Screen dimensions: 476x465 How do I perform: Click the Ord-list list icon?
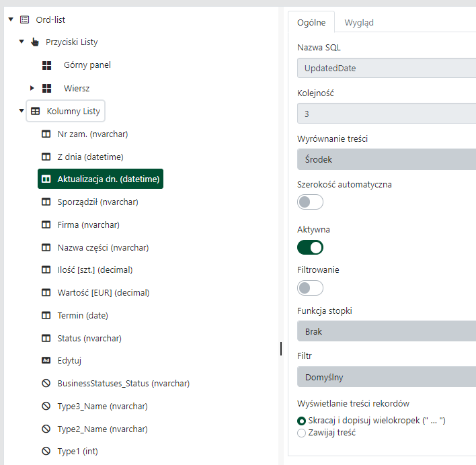[x=25, y=20]
